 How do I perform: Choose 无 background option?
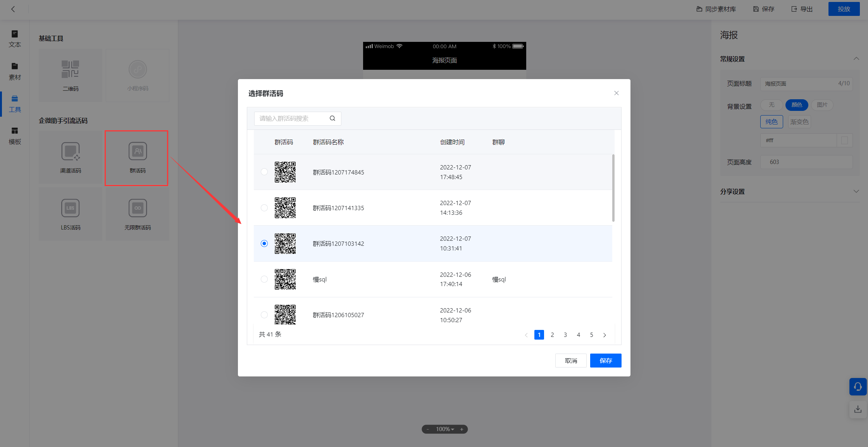click(x=772, y=105)
